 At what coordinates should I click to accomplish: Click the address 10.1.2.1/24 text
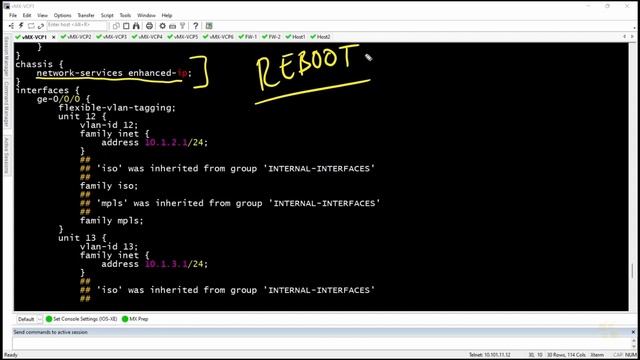pos(154,142)
